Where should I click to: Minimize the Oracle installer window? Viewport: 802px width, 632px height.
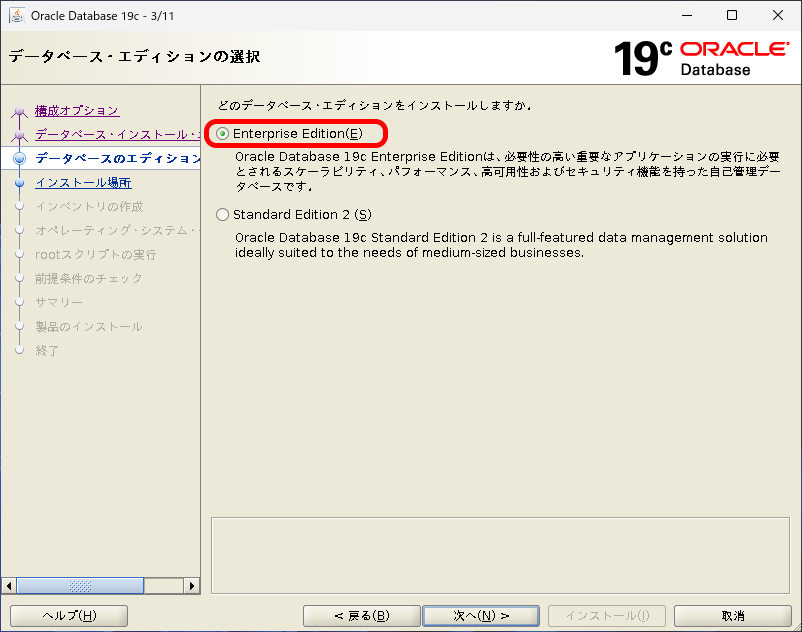[687, 15]
